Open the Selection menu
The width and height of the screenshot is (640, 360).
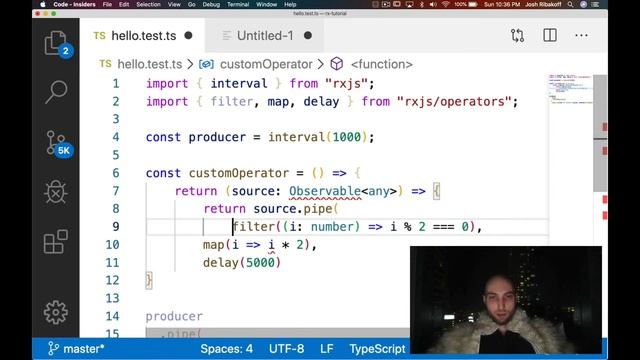tap(148, 4)
